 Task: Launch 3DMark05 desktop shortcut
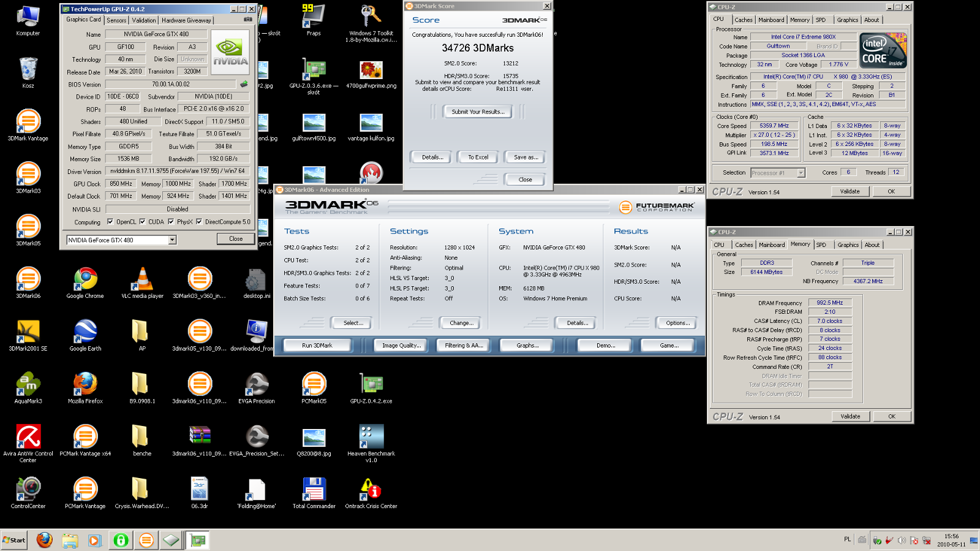[28, 230]
